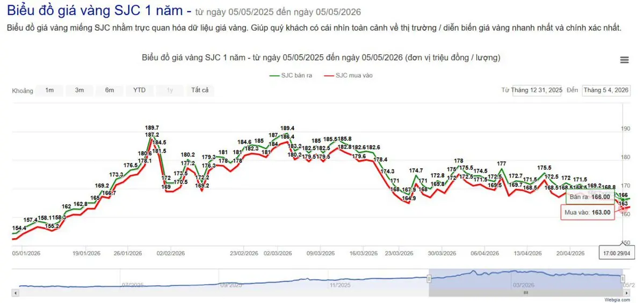Click the 17:00 29/04 crosshair date label
This screenshot has width=644, height=303.
coord(617,253)
